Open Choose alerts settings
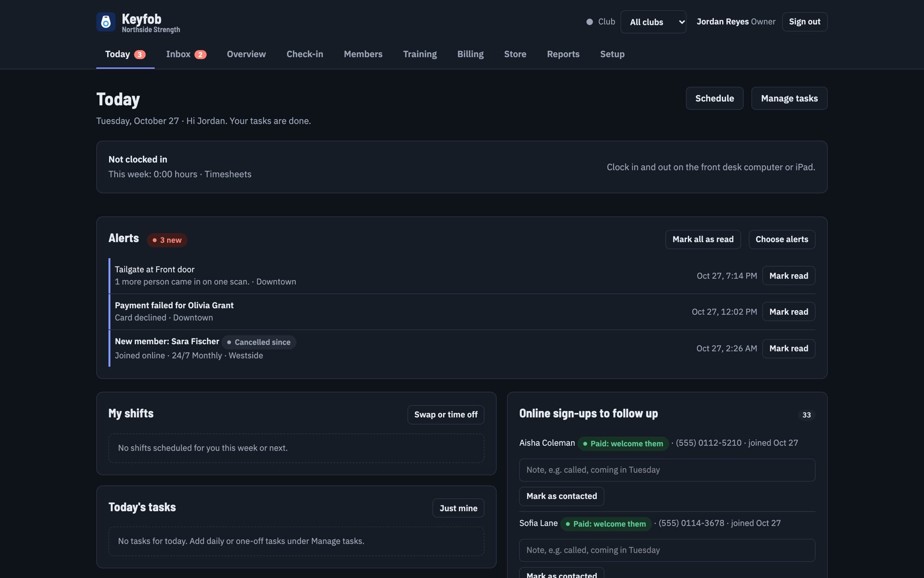 782,239
